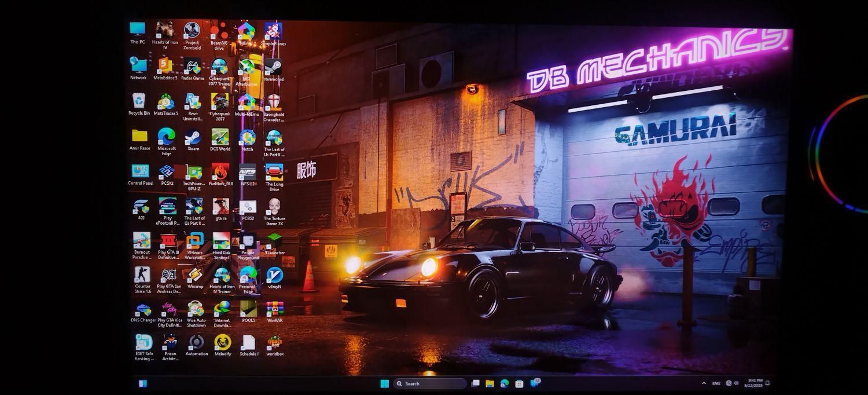Viewport: 868px width, 395px height.
Task: Open the Recycle Bin
Action: tap(139, 104)
